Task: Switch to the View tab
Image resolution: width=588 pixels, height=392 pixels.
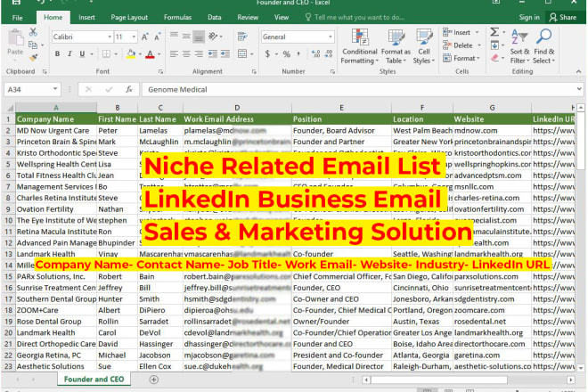Action: (282, 17)
